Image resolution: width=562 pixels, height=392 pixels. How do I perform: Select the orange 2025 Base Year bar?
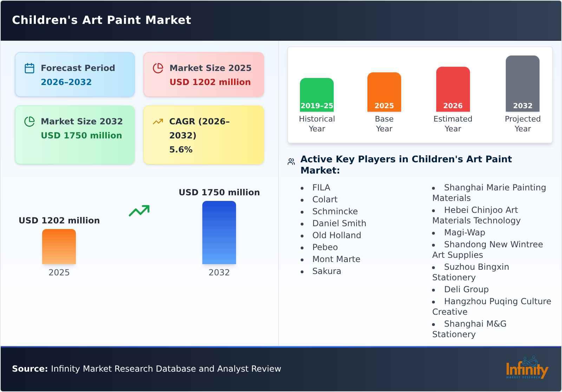point(384,92)
